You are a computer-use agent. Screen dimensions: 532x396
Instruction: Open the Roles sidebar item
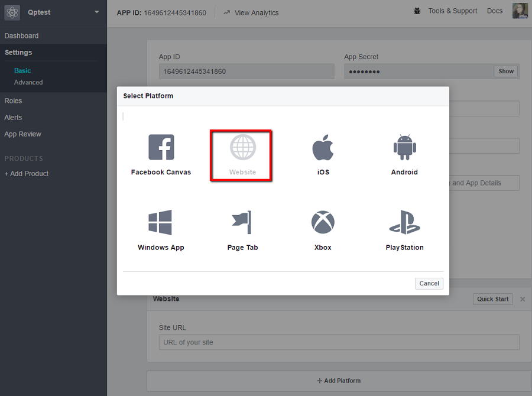pos(13,101)
